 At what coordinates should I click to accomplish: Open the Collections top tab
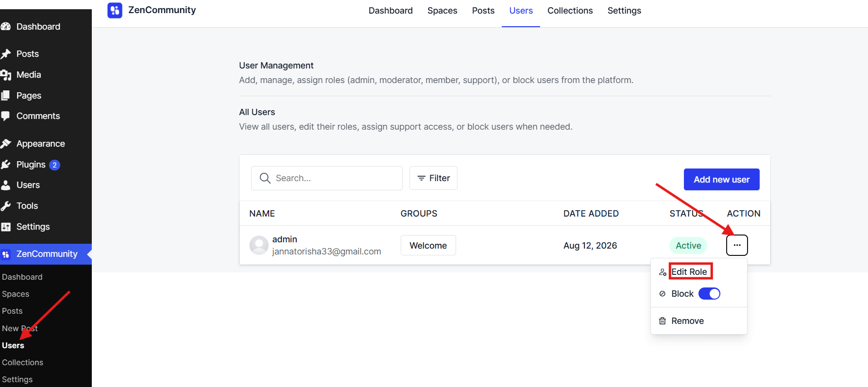click(x=570, y=11)
